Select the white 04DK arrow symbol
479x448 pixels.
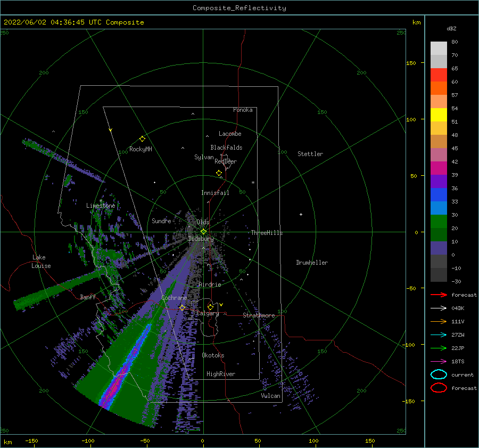[x=439, y=308]
